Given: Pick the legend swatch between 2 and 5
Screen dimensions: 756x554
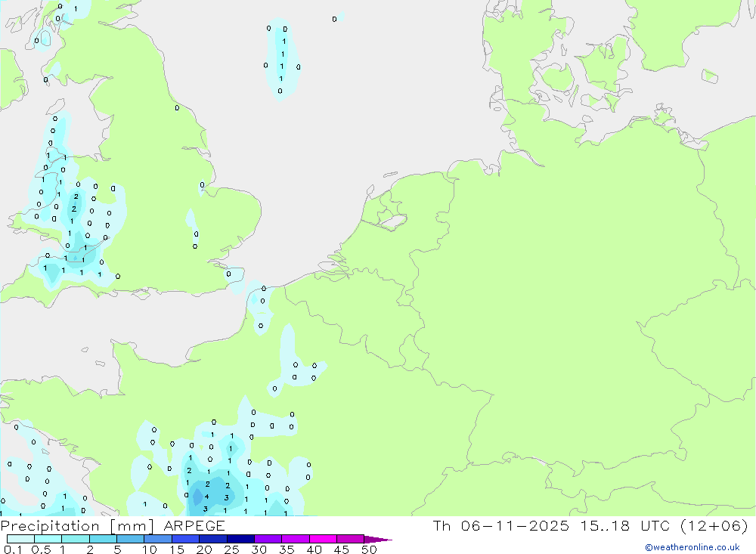Looking at the screenshot, I should coord(103,539).
